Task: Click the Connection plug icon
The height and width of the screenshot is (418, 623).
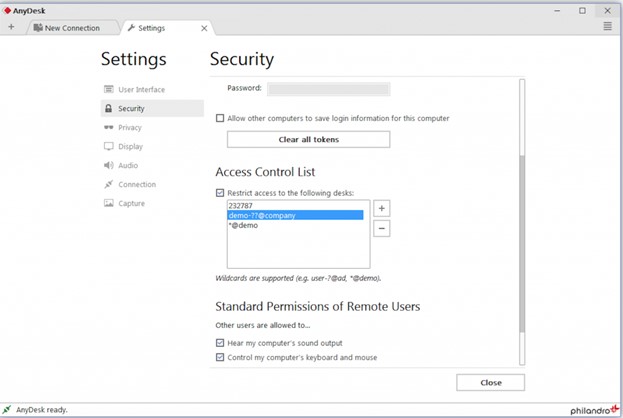Action: (108, 184)
